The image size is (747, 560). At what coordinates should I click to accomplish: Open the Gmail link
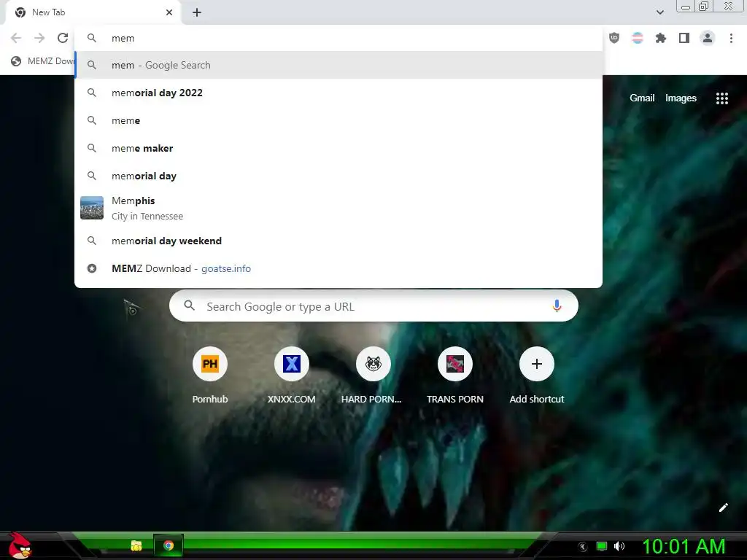point(642,98)
